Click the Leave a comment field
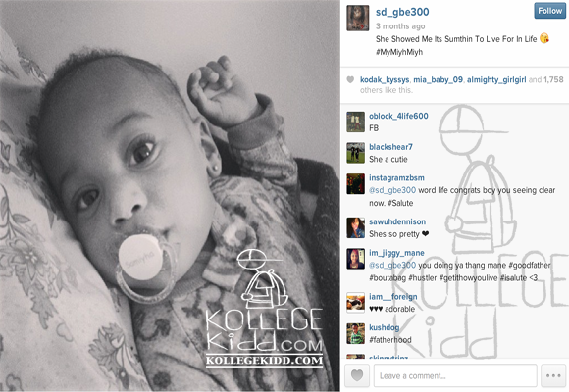The width and height of the screenshot is (569, 392). click(x=455, y=375)
